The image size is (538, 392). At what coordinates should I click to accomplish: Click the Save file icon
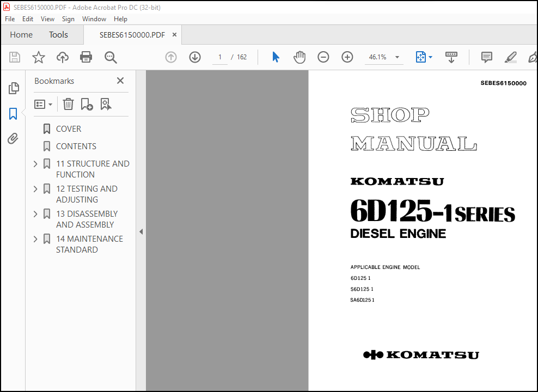pyautogui.click(x=14, y=57)
